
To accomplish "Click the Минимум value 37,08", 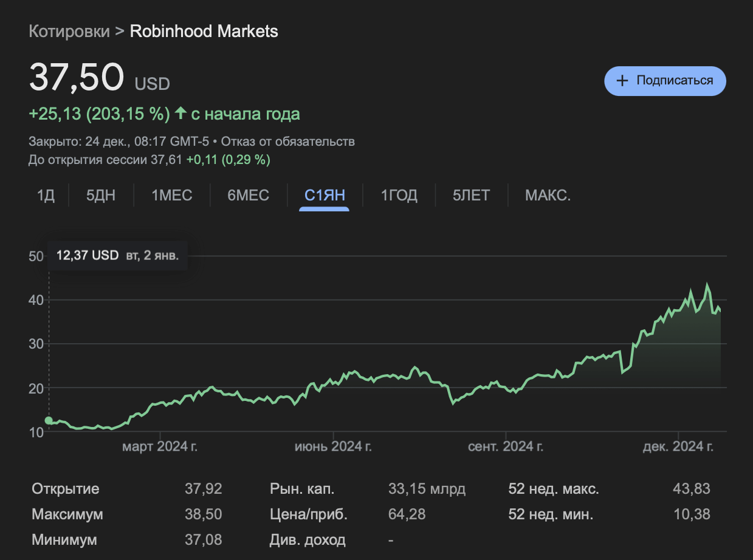I will 204,539.
